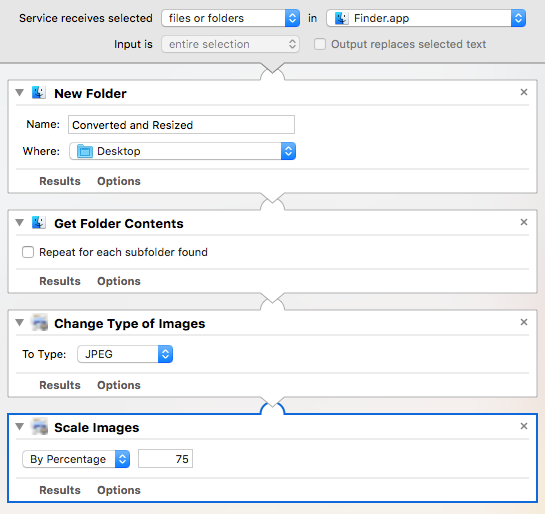This screenshot has width=545, height=514.
Task: Delete the Change Type of Images action
Action: (x=524, y=322)
